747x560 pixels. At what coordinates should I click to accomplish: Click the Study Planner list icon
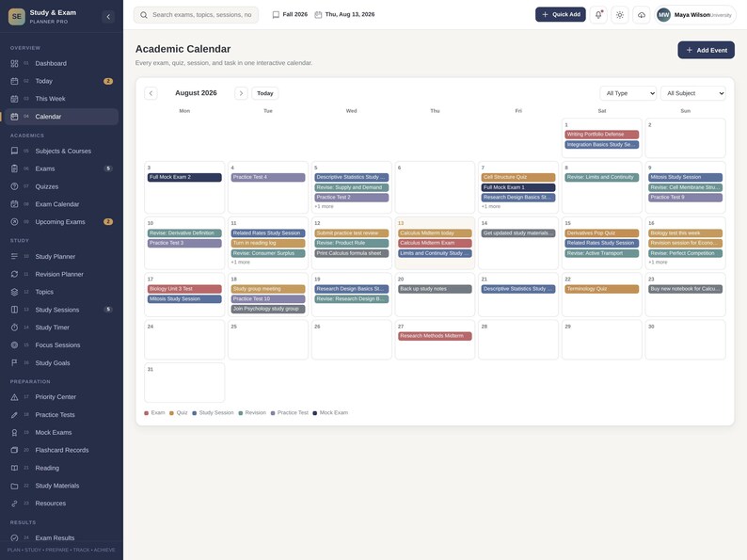[14, 256]
